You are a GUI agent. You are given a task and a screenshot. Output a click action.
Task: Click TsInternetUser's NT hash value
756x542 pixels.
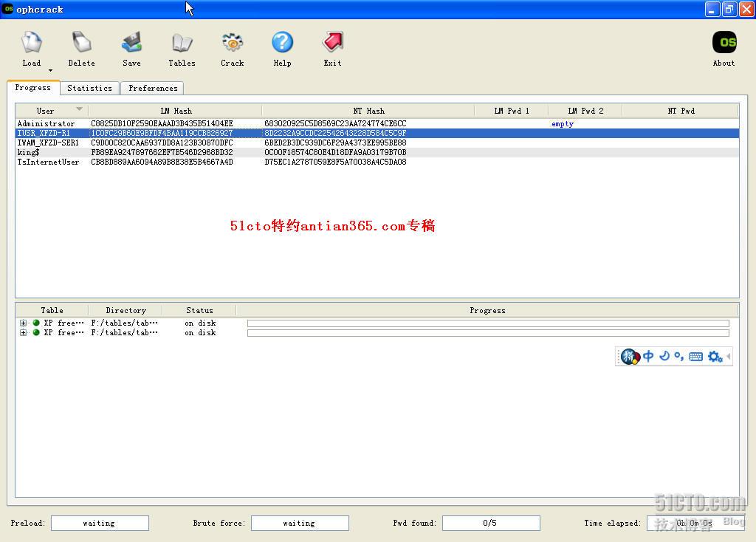pos(335,162)
